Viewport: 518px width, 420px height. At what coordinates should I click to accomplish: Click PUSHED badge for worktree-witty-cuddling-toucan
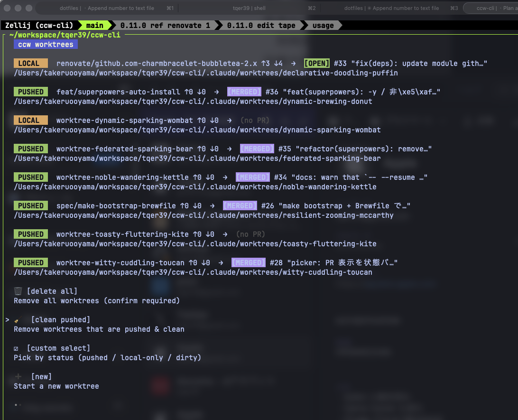[31, 262]
